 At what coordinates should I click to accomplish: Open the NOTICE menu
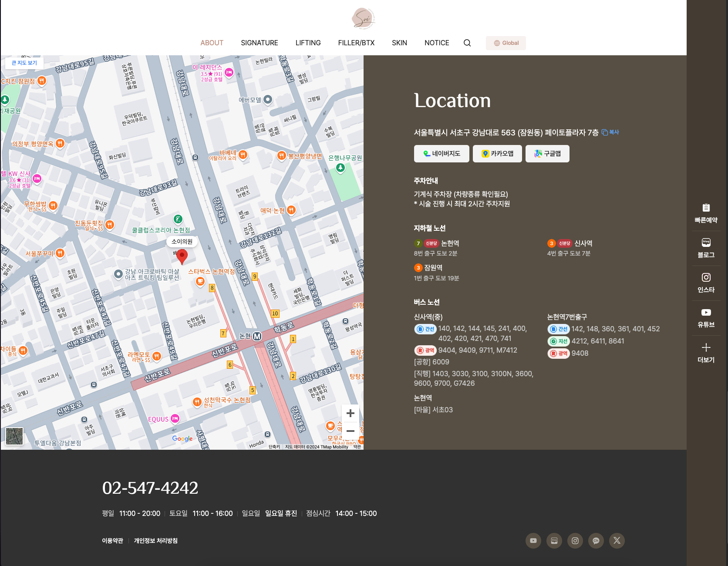pyautogui.click(x=437, y=43)
